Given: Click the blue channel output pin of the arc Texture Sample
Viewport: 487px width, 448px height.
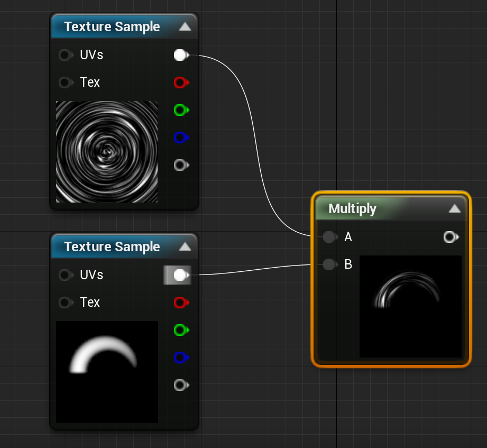Looking at the screenshot, I should [181, 357].
